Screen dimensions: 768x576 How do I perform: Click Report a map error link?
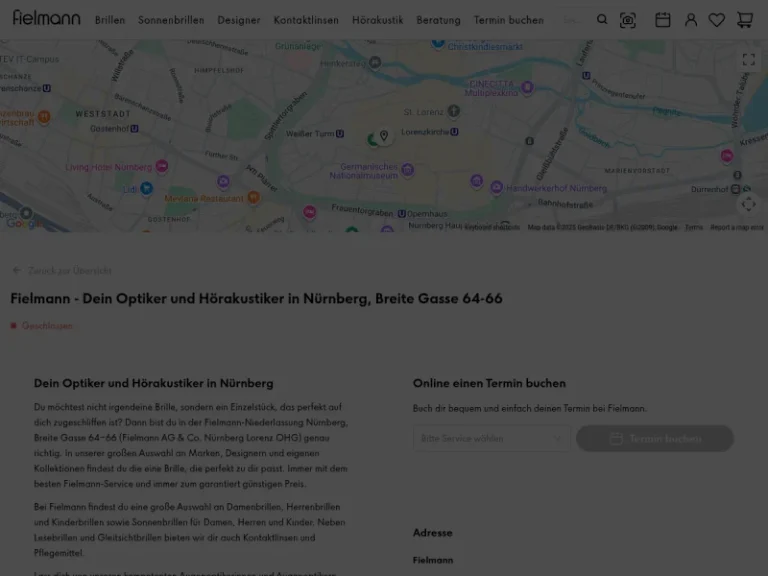[x=737, y=227]
